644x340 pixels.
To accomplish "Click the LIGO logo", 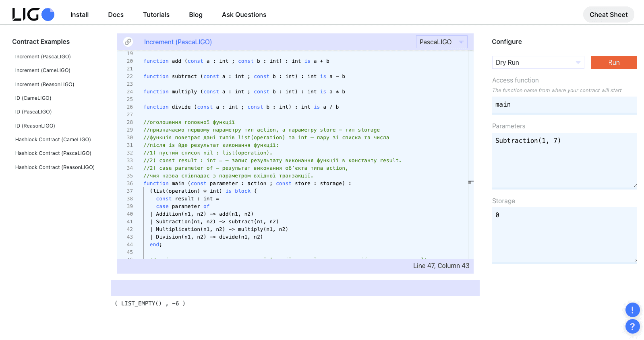I will [33, 14].
